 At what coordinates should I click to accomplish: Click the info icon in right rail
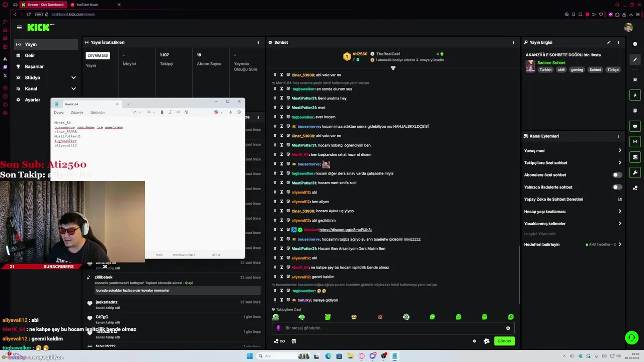(635, 44)
